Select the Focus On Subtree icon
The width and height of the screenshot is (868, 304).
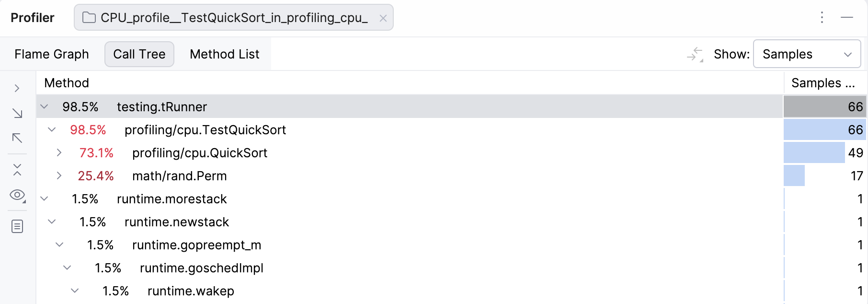pyautogui.click(x=17, y=114)
